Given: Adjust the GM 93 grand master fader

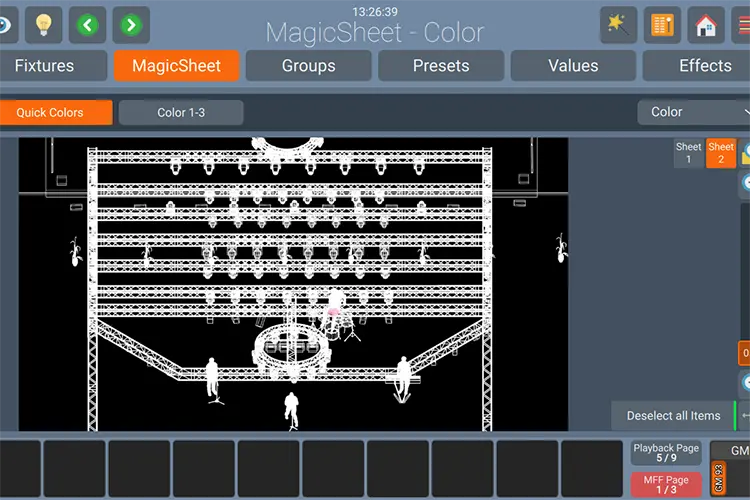Looking at the screenshot, I should pos(718,478).
